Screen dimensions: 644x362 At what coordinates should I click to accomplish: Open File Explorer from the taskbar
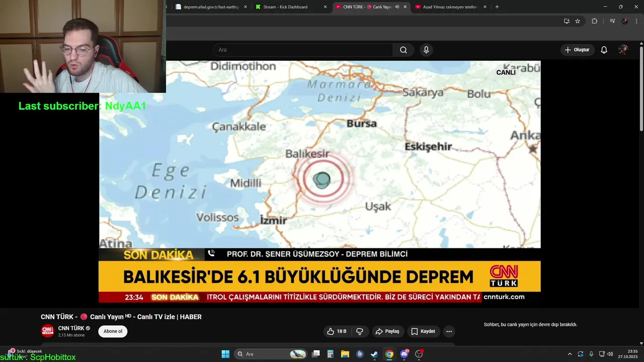click(x=345, y=354)
